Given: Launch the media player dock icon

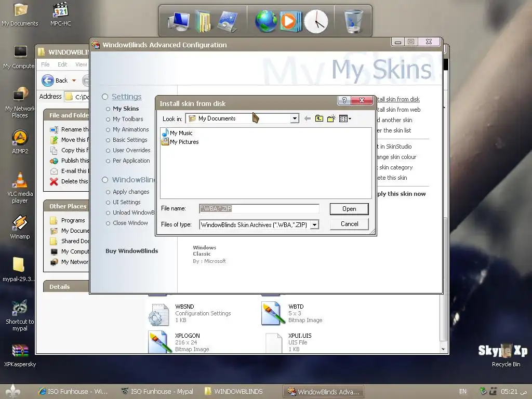Looking at the screenshot, I should 290,21.
